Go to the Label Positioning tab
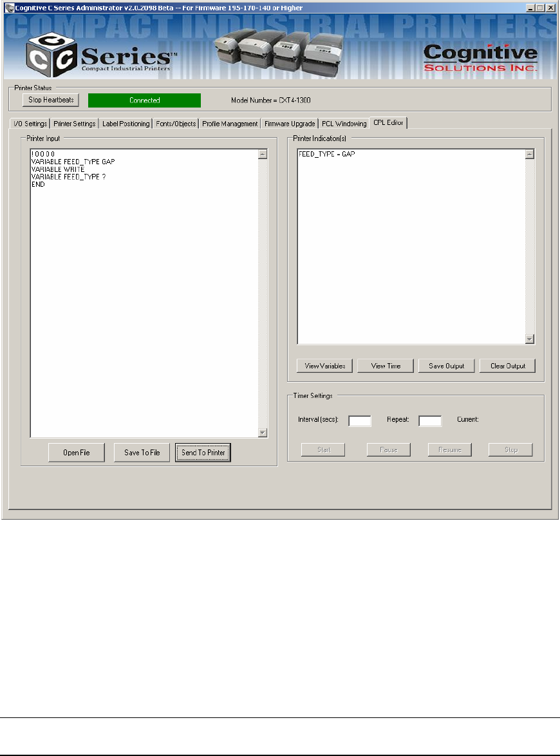This screenshot has width=560, height=756. pyautogui.click(x=126, y=124)
